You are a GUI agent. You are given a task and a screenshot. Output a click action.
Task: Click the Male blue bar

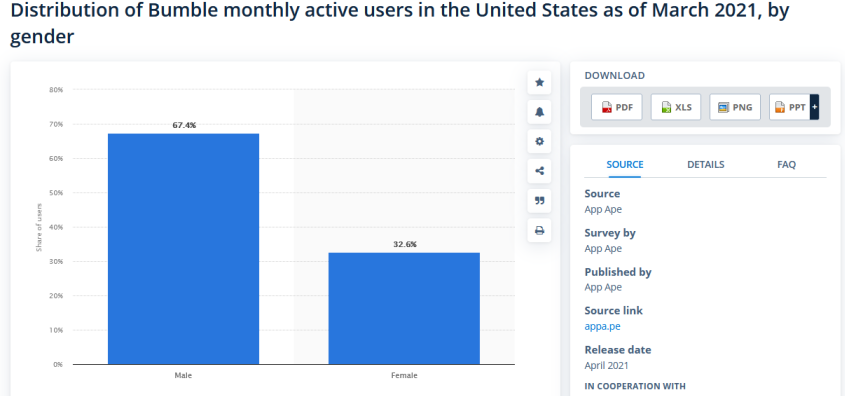click(183, 249)
